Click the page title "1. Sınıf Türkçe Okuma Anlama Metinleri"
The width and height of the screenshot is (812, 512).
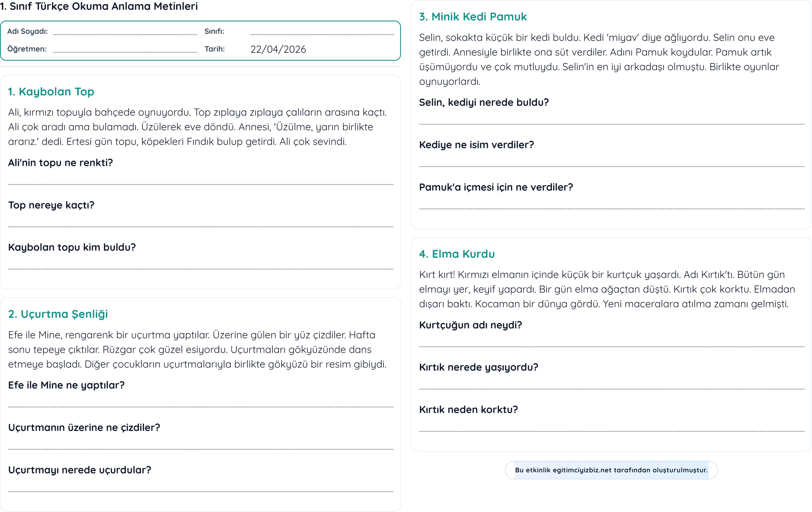pyautogui.click(x=99, y=6)
